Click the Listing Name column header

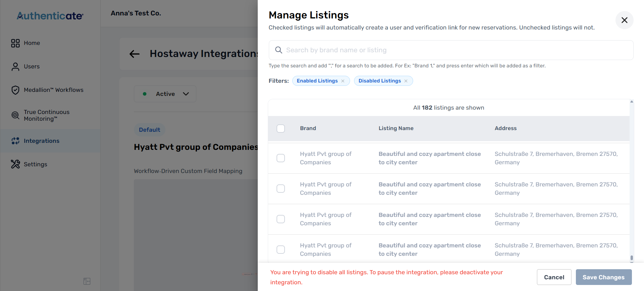coord(396,128)
